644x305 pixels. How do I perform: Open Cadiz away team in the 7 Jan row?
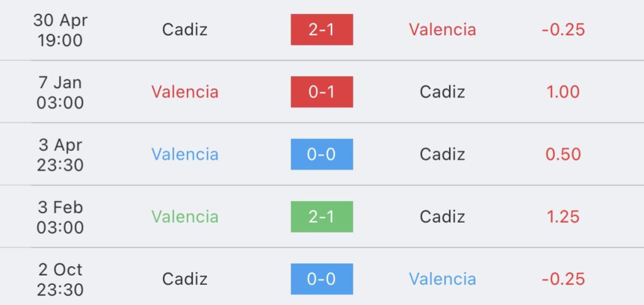click(442, 92)
